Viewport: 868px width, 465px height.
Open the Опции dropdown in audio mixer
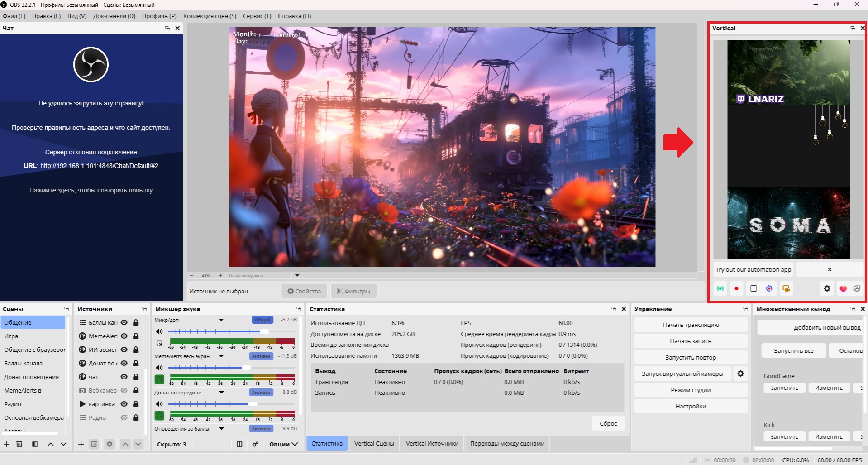tap(283, 444)
